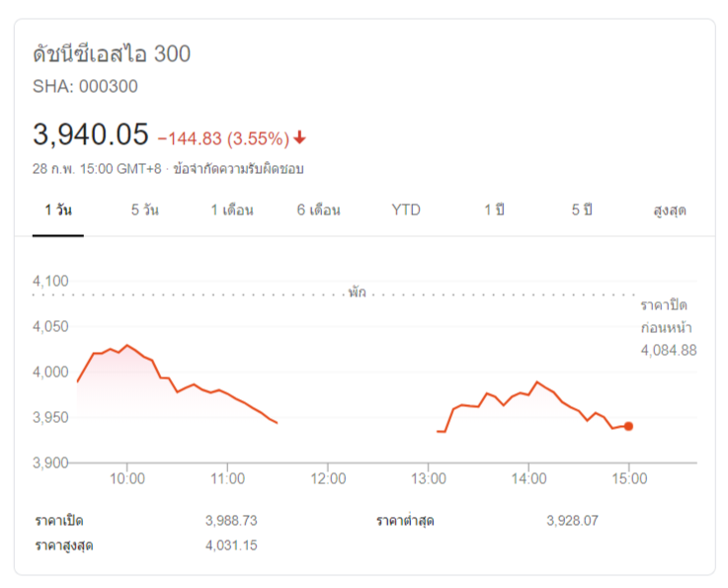
Task: Click the ราคาปิดก่อนหน้า 4,084.88 label
Action: pos(668,327)
